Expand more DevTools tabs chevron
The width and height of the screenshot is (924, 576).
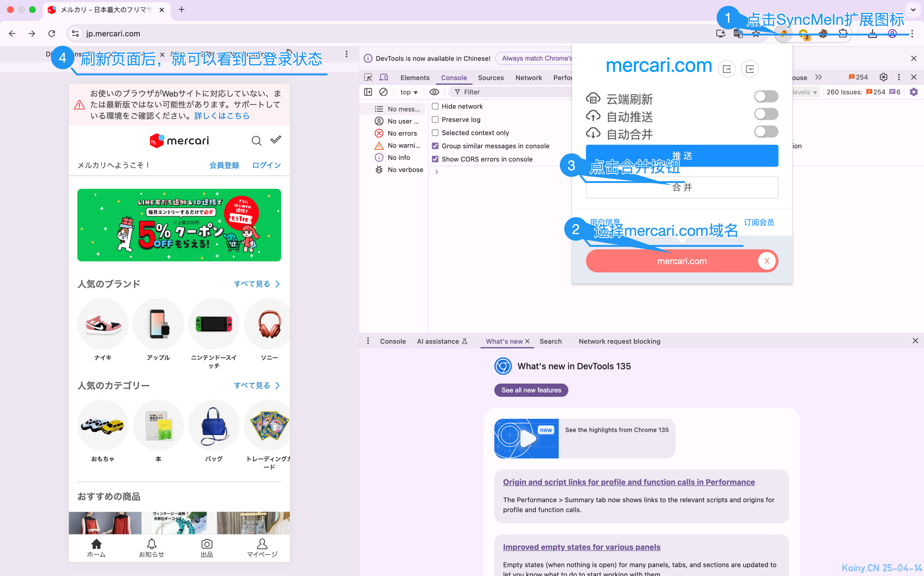point(819,77)
